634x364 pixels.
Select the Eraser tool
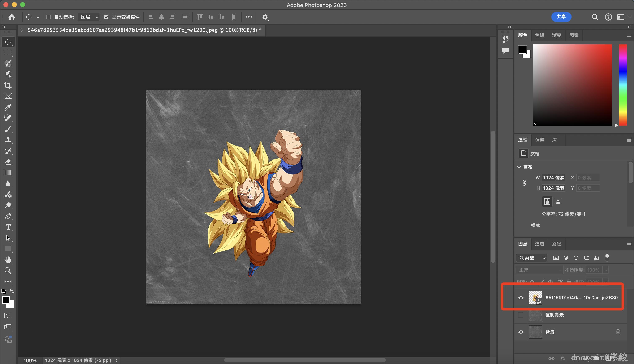[x=8, y=162]
